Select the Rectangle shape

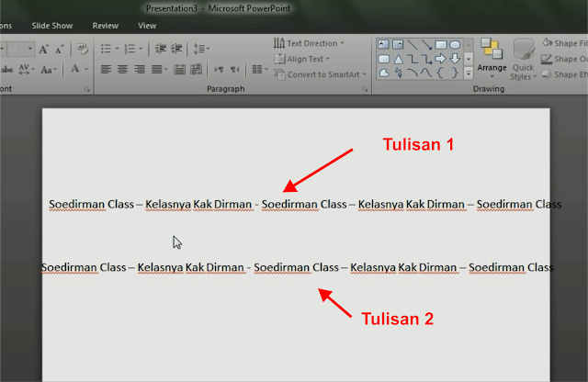[441, 45]
